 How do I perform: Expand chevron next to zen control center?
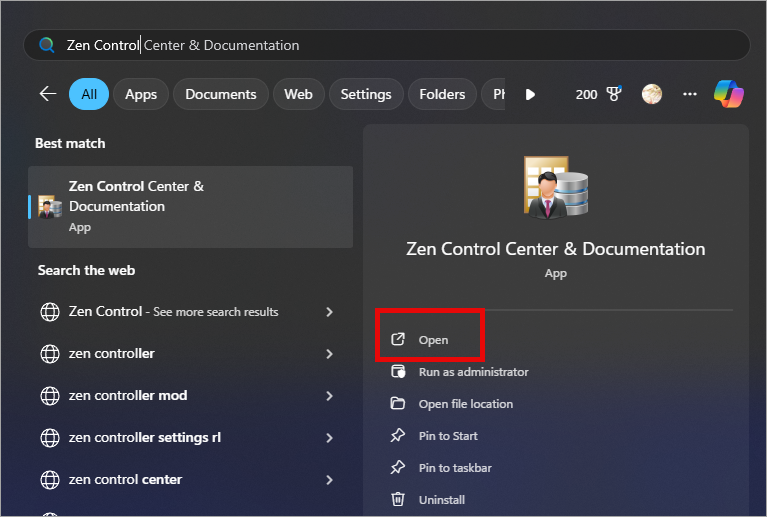click(x=329, y=480)
